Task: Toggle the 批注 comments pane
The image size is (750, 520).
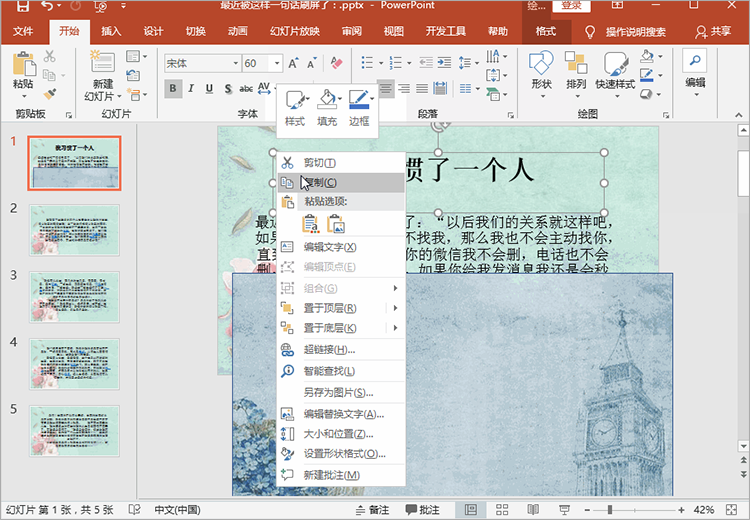Action: click(422, 510)
